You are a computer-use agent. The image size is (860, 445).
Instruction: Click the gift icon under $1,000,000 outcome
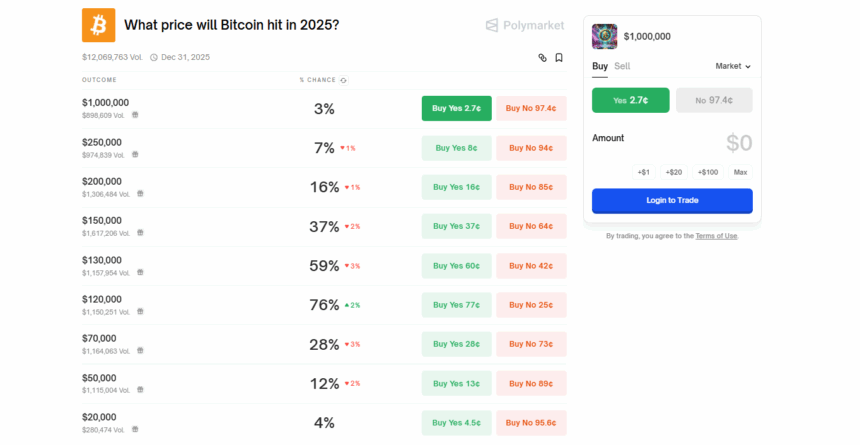(x=135, y=115)
